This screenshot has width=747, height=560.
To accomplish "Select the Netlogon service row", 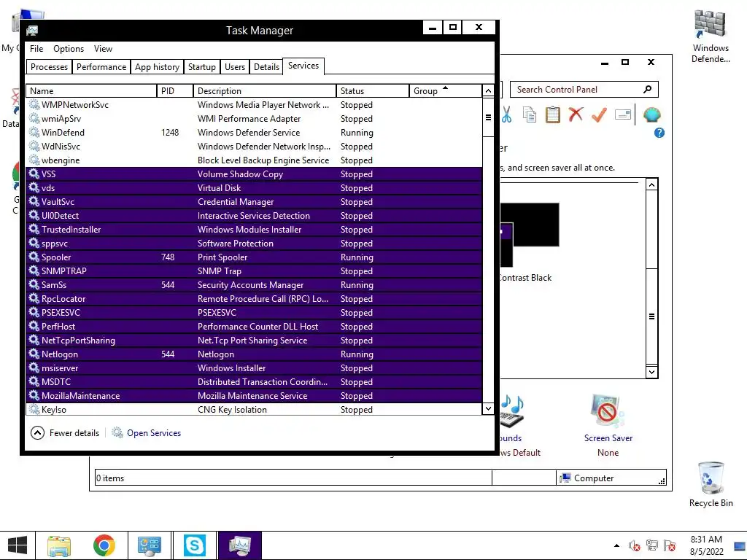I will coord(254,354).
